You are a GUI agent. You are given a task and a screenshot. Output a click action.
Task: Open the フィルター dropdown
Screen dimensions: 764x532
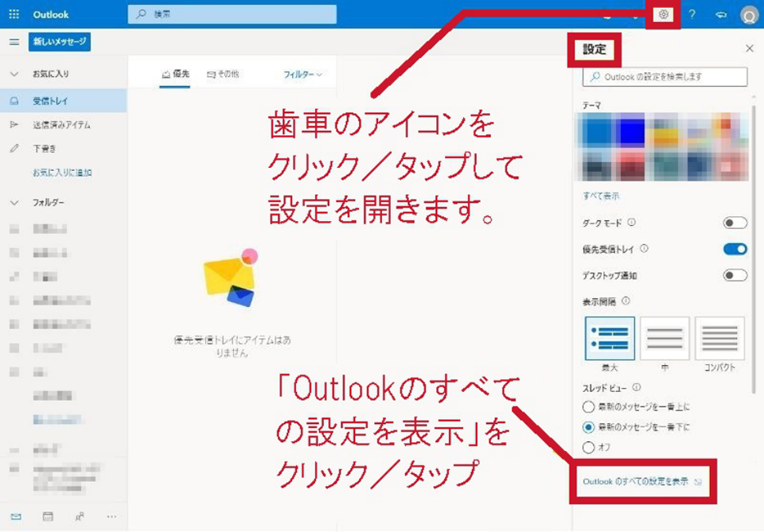(302, 75)
